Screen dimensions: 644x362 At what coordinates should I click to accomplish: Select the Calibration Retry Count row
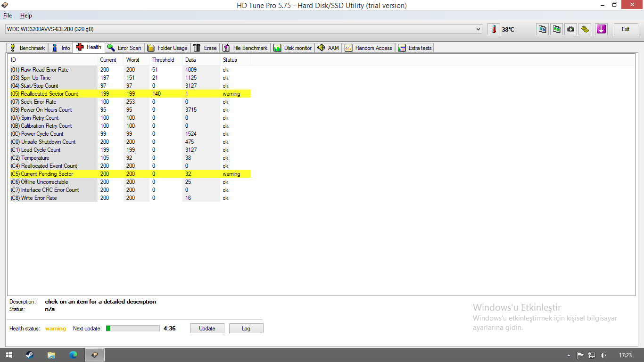pyautogui.click(x=129, y=126)
